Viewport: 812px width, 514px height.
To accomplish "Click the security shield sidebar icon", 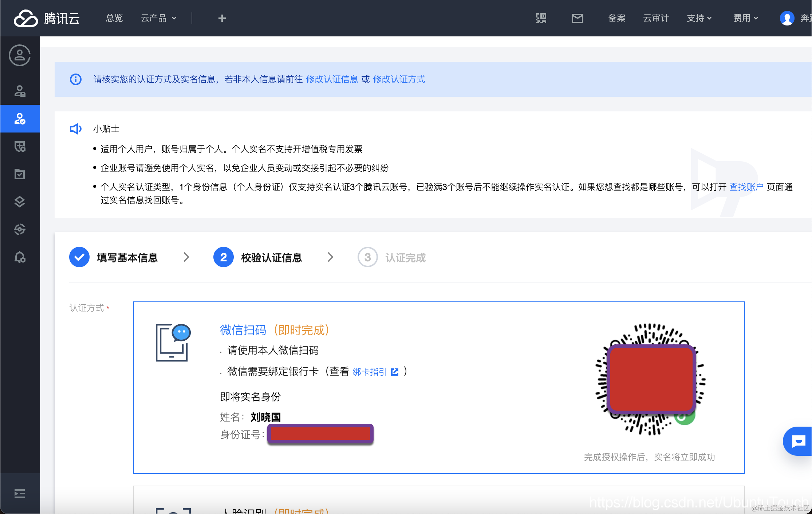I will (x=20, y=146).
